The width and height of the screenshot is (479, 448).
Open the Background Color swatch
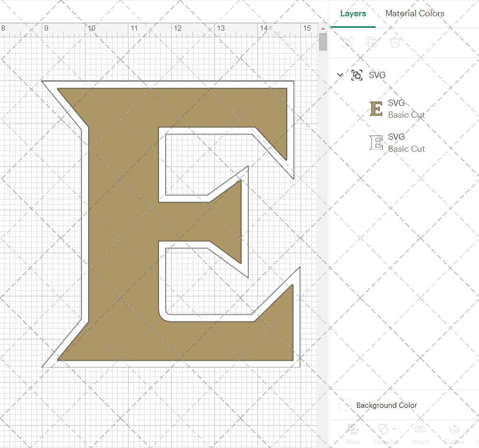coord(345,405)
